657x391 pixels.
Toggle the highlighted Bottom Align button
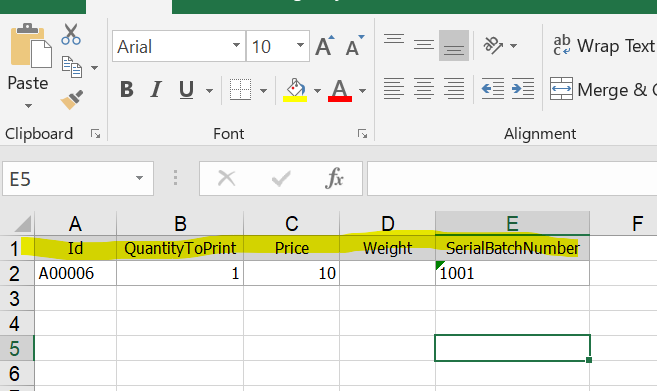pyautogui.click(x=454, y=45)
